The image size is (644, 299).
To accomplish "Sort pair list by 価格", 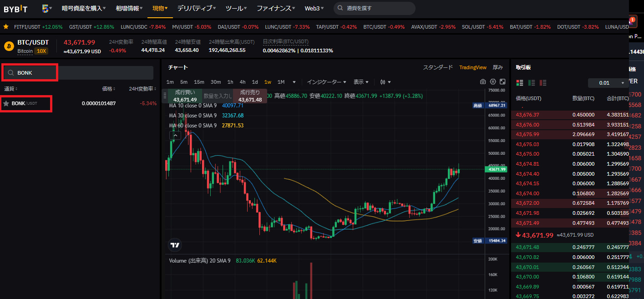I will [109, 89].
